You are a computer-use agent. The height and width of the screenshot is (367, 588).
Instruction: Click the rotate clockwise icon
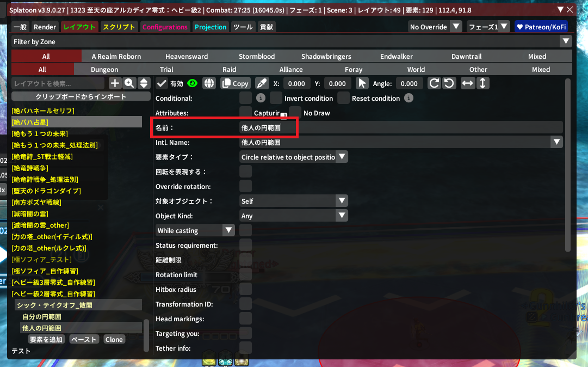[x=434, y=83]
